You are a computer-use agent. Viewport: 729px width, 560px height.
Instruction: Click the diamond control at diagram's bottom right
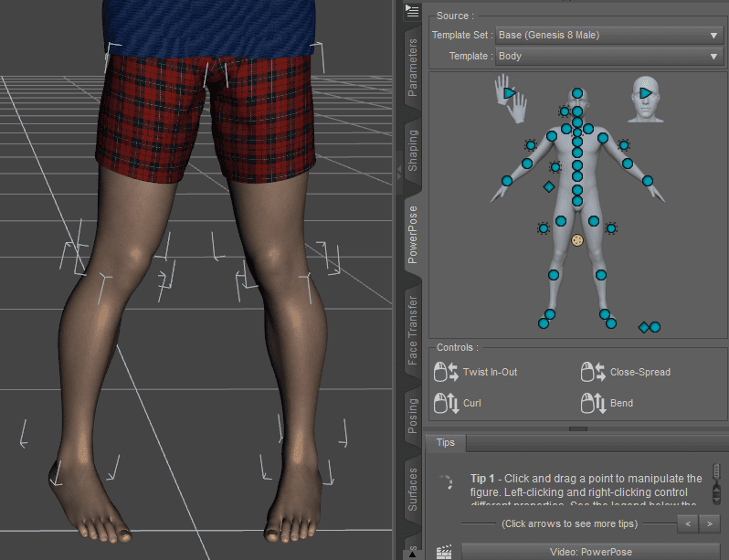point(644,327)
